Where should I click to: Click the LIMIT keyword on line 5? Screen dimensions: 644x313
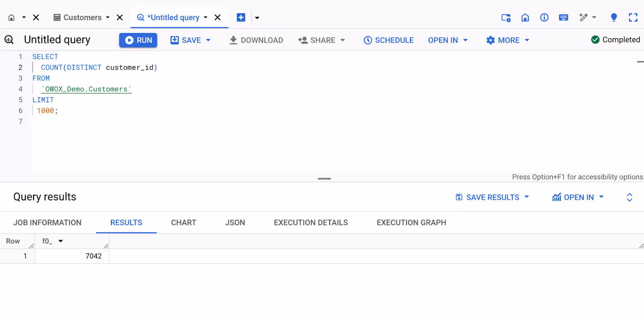(43, 100)
